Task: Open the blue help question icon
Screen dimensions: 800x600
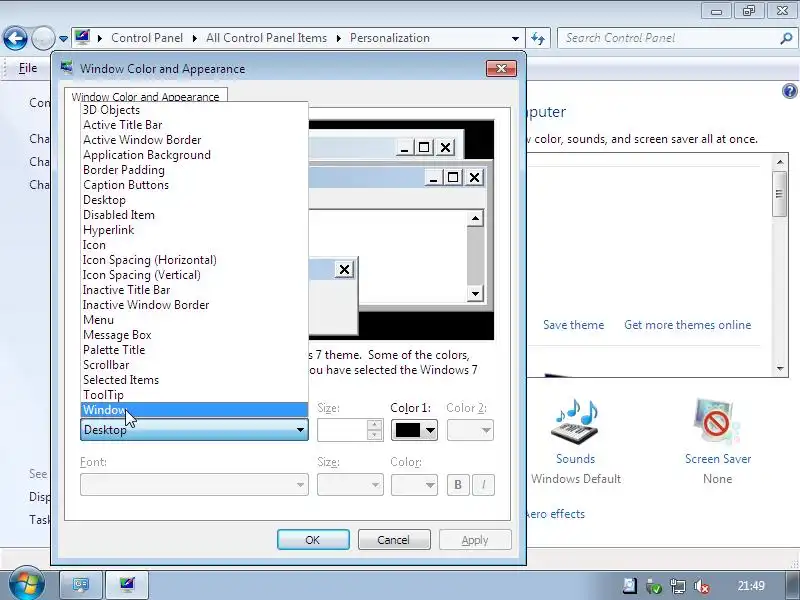Action: coord(789,91)
